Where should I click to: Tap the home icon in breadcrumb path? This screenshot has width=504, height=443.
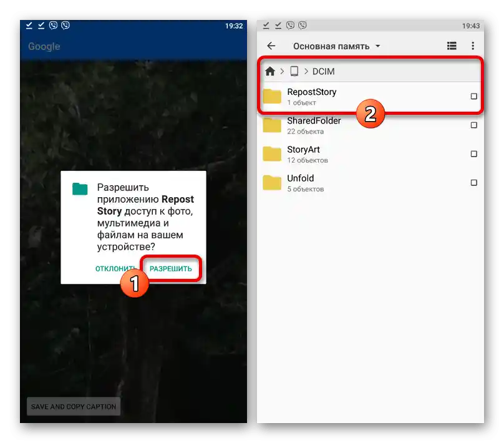270,71
